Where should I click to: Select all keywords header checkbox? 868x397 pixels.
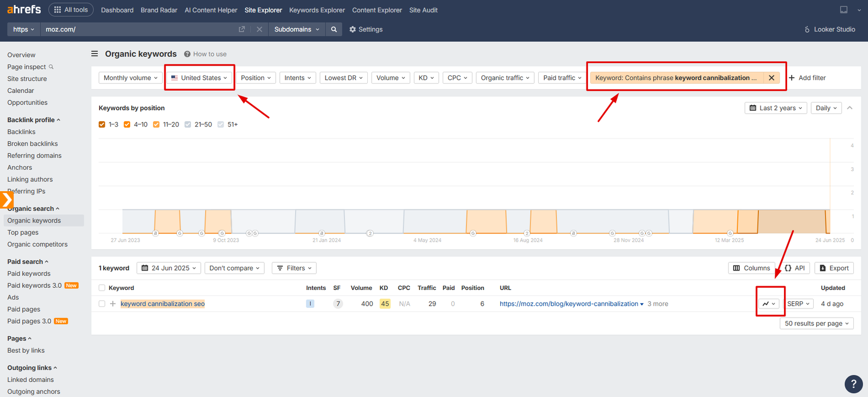point(102,288)
